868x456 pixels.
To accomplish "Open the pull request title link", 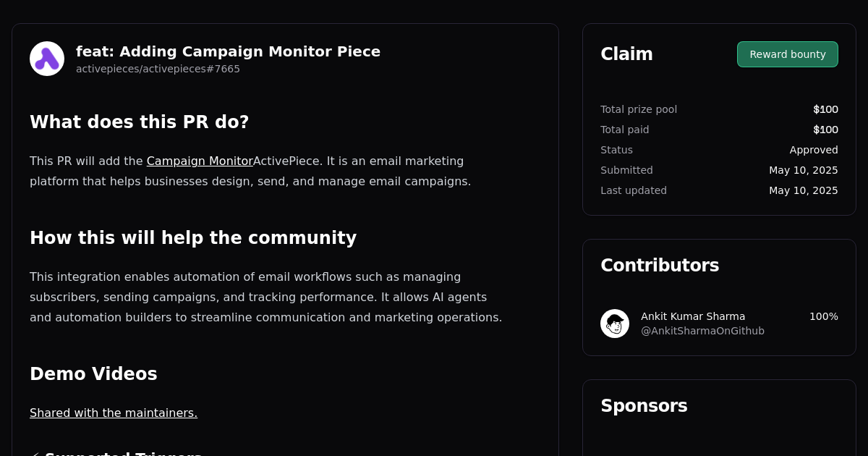I will tap(228, 51).
